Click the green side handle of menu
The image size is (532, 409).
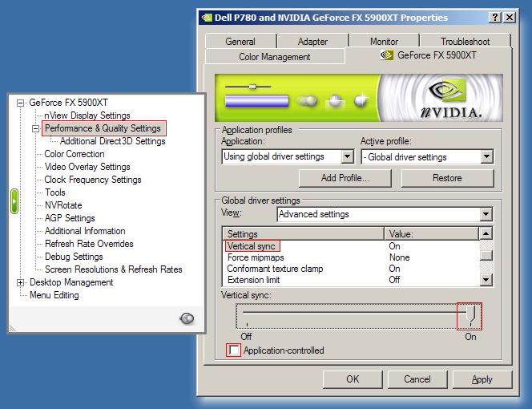[x=14, y=201]
